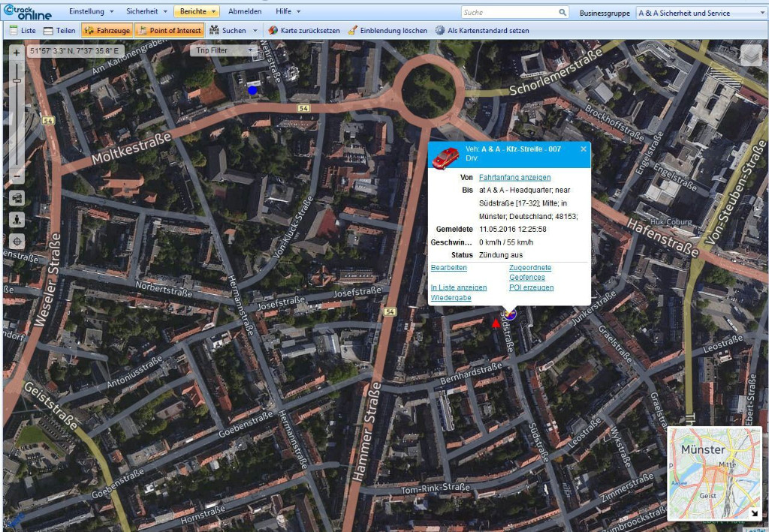769x532 pixels.
Task: Click the locate crosshair map button
Action: (17, 241)
